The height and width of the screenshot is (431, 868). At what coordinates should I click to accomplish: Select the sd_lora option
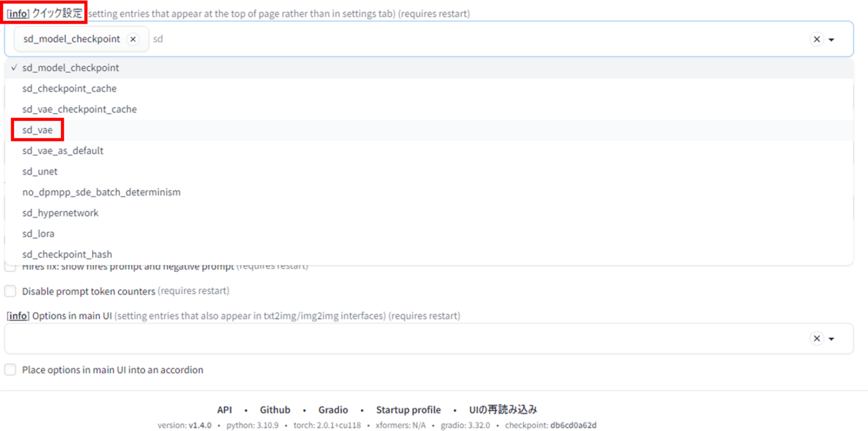click(x=38, y=234)
